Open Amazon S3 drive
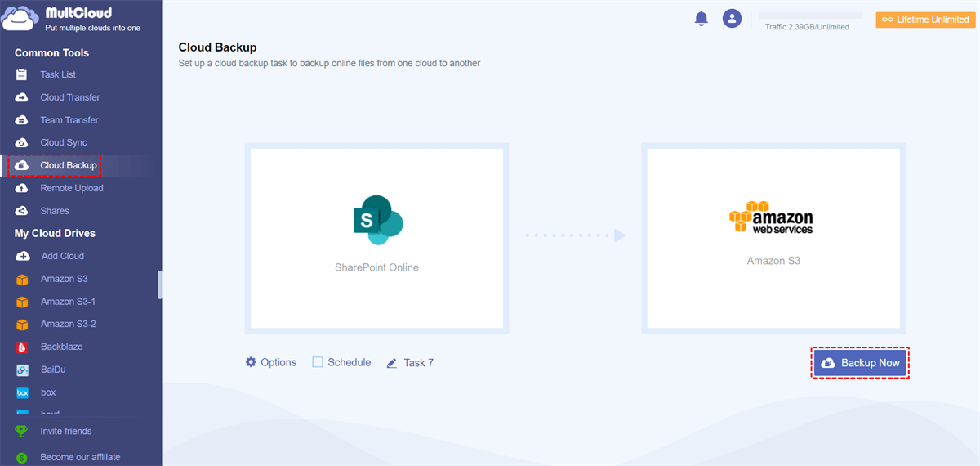The image size is (980, 466). tap(65, 279)
